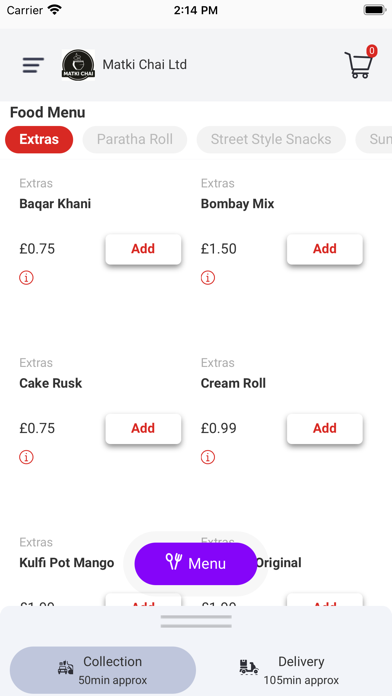Add Bombay Mix to the cart
Viewport: 392px width, 696px height.
click(x=325, y=249)
